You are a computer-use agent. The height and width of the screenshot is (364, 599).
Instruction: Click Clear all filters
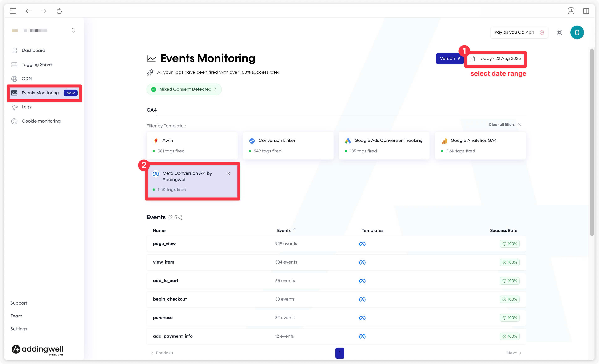pos(501,125)
